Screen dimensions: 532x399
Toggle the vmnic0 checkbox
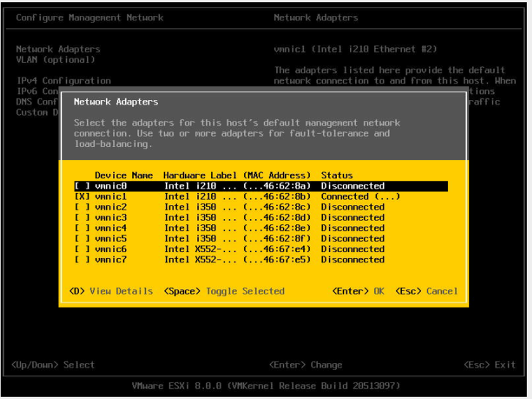[82, 186]
